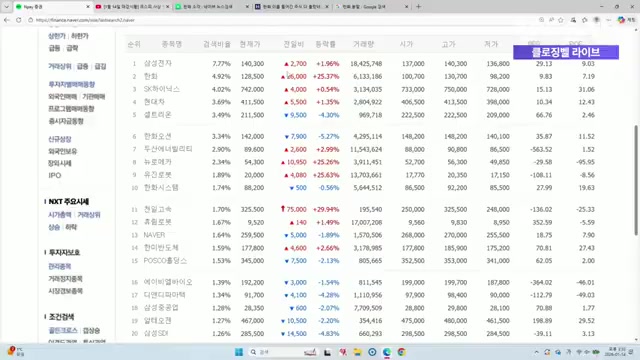The image size is (640, 360).
Task: Open 관리종목 under 투자자보호
Action: [x=60, y=267]
